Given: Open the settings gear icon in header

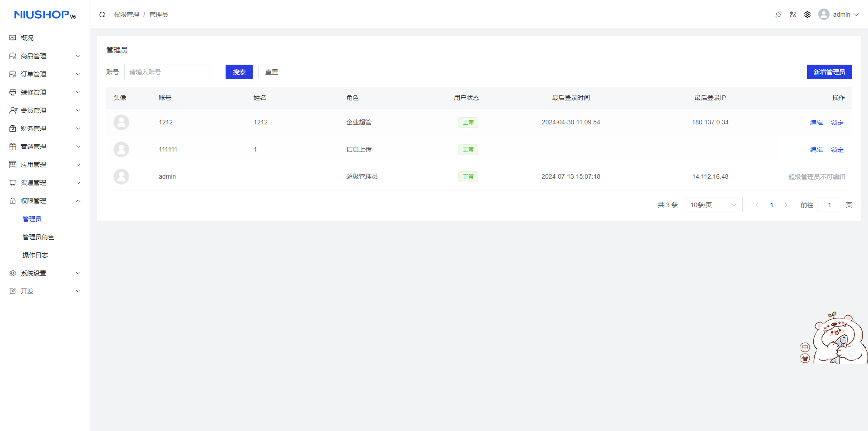Looking at the screenshot, I should [x=807, y=14].
